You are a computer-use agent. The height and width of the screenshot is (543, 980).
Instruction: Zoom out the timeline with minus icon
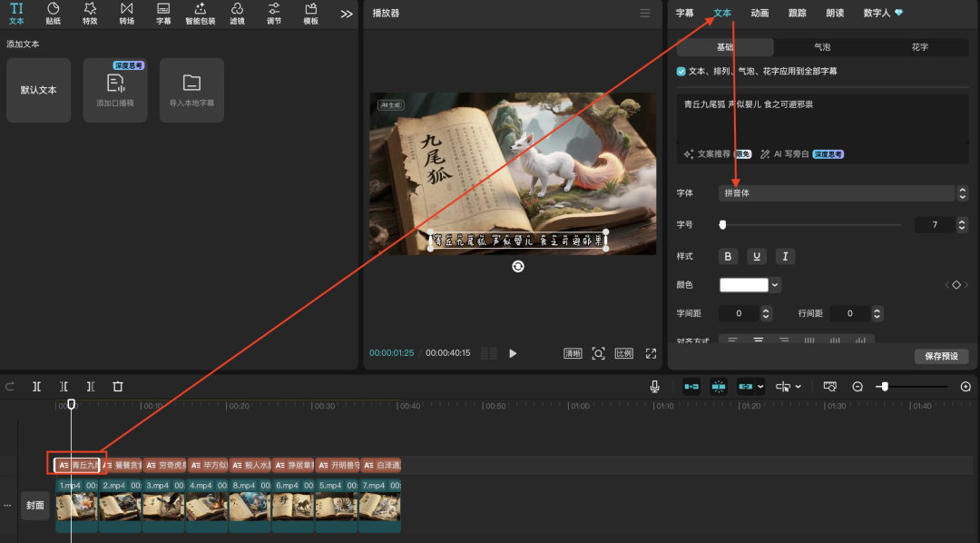[x=857, y=387]
